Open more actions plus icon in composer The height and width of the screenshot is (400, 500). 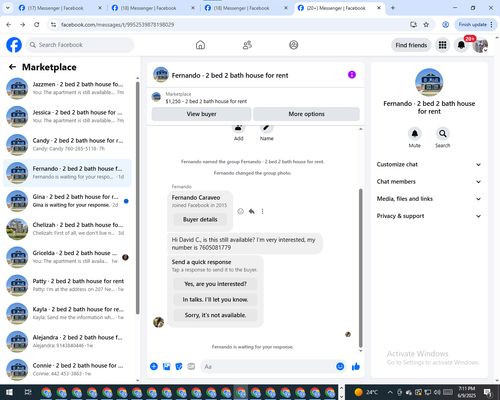click(154, 367)
